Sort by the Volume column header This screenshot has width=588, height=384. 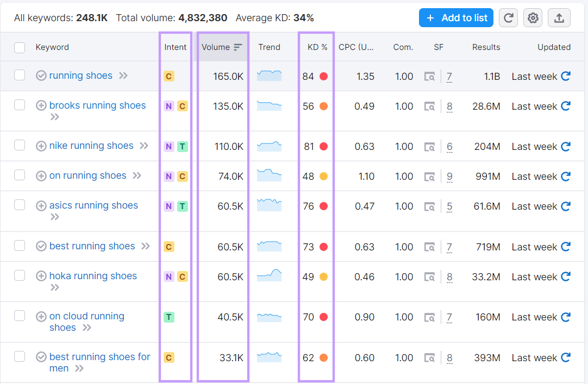point(222,47)
